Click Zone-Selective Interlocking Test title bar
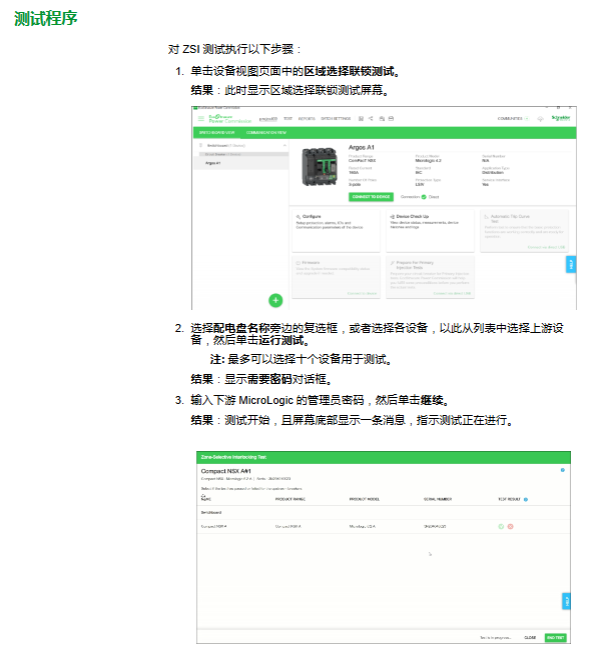This screenshot has height=666, width=609. 383,457
